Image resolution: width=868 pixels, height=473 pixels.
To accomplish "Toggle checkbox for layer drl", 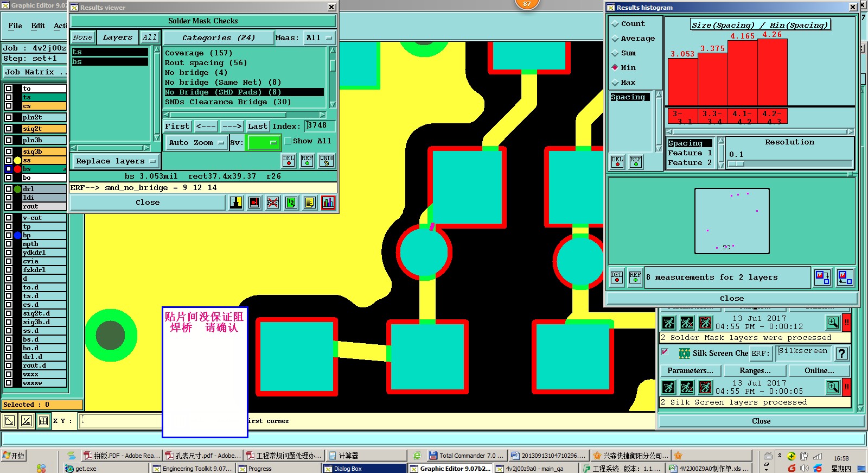I will (x=9, y=189).
